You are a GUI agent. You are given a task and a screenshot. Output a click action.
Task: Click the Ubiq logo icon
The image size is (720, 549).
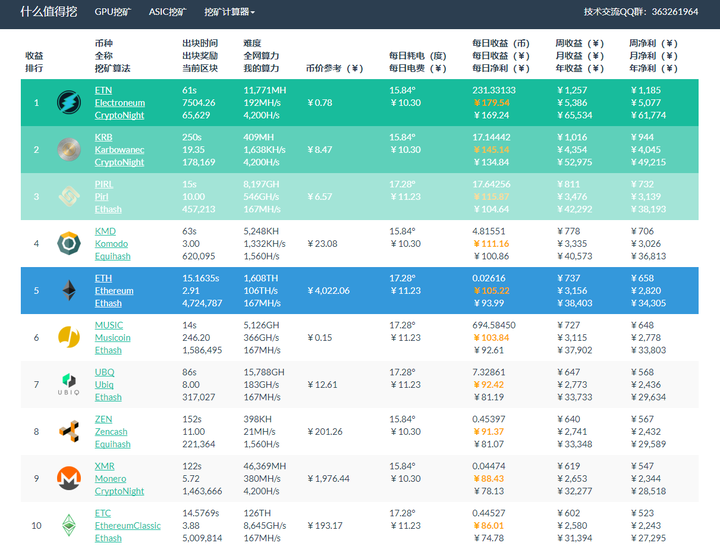[69, 384]
